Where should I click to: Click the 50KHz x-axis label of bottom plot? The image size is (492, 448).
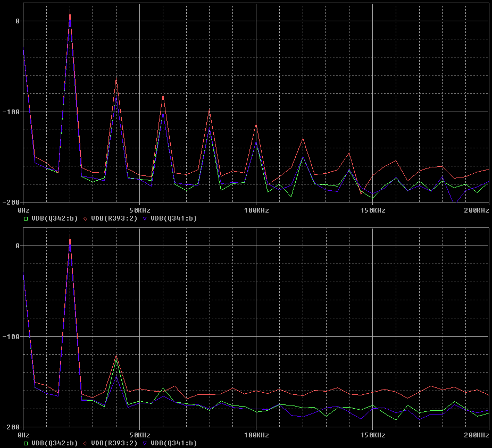click(x=140, y=435)
